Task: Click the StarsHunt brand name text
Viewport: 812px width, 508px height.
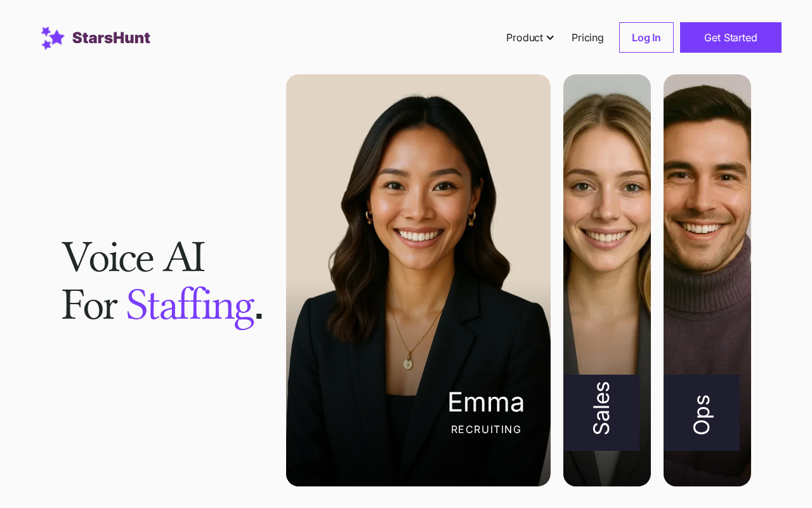Action: point(111,37)
